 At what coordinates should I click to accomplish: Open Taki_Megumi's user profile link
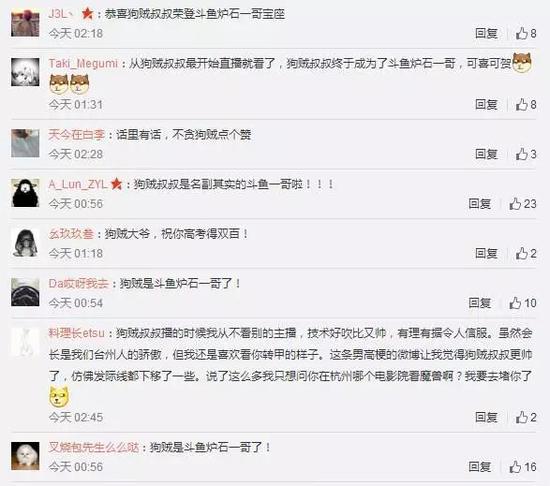[83, 63]
